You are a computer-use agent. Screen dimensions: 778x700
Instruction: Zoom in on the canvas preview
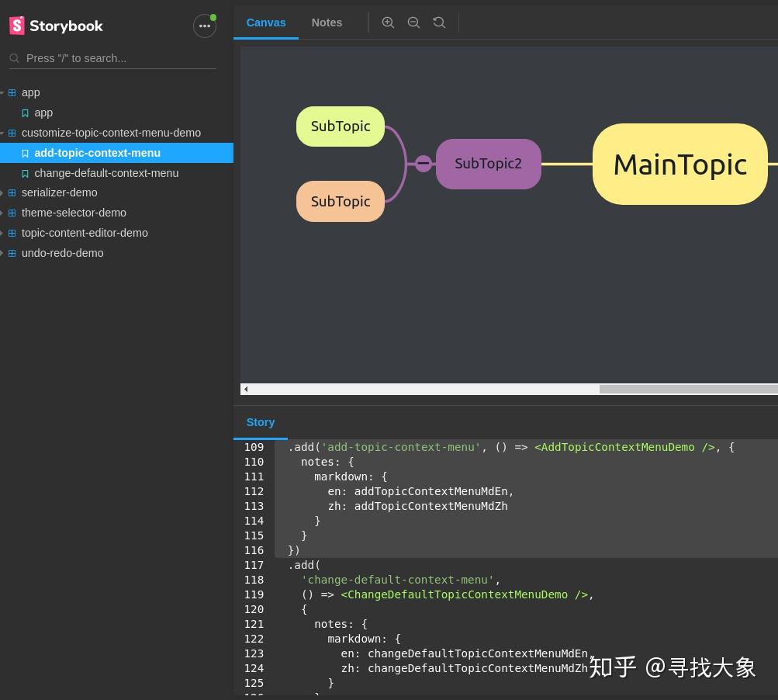[388, 23]
